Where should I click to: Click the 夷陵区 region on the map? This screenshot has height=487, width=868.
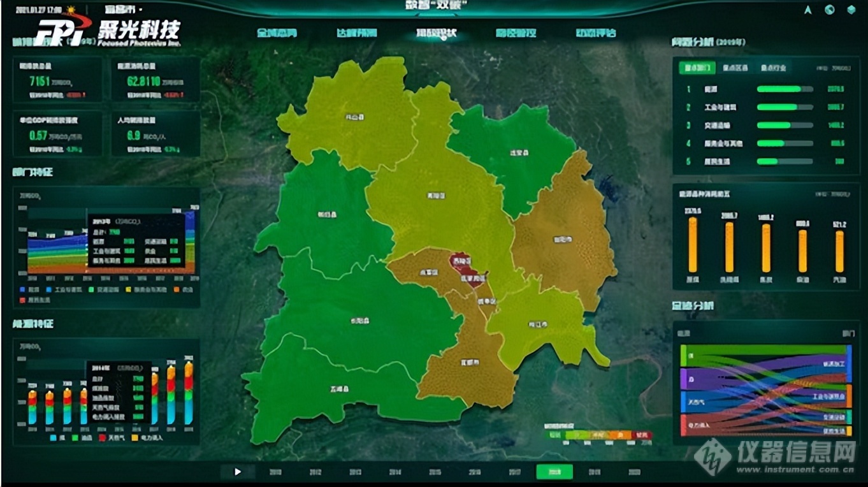pyautogui.click(x=435, y=196)
